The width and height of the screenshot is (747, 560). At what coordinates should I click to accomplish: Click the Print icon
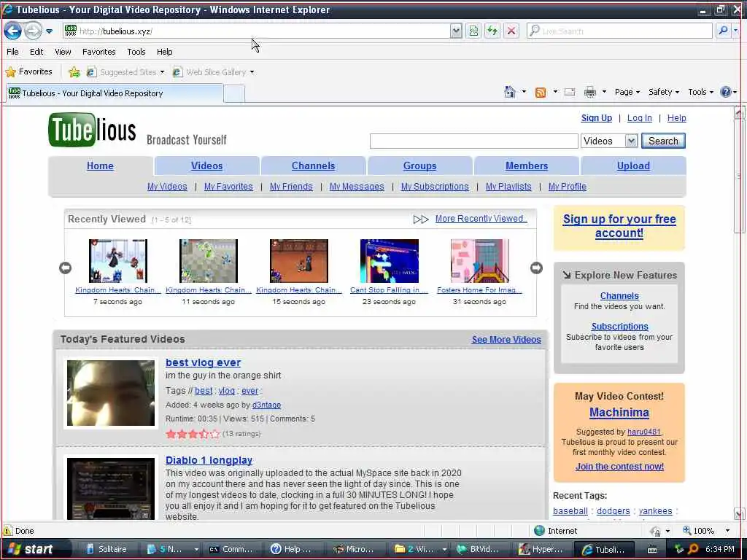(x=590, y=93)
